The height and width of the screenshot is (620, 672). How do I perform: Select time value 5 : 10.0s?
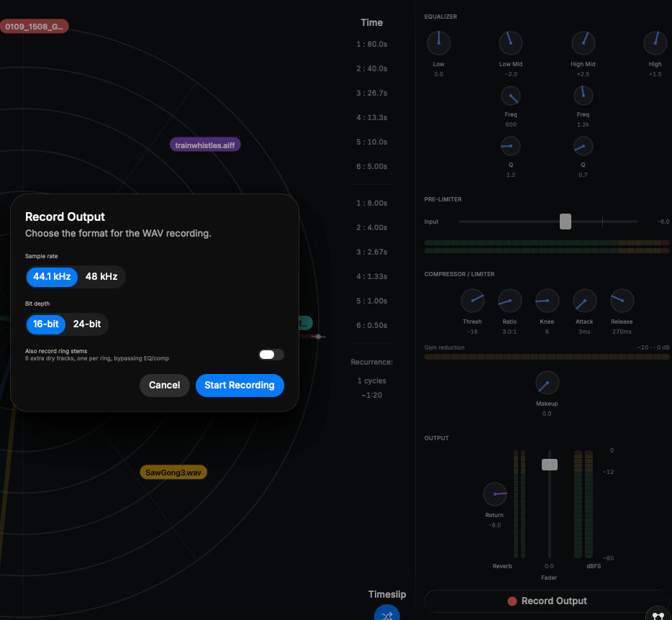(372, 142)
